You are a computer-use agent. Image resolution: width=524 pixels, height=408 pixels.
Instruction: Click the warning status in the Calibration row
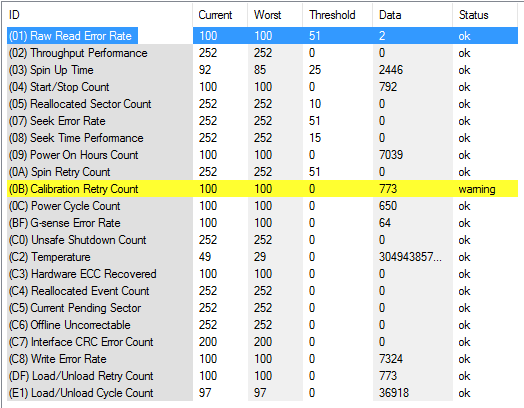477,189
